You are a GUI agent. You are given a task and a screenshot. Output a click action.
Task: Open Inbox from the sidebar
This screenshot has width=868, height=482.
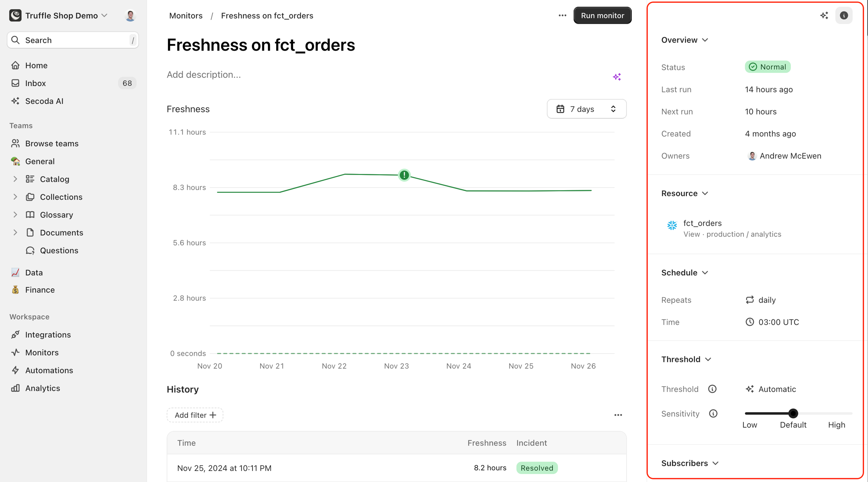coord(35,83)
